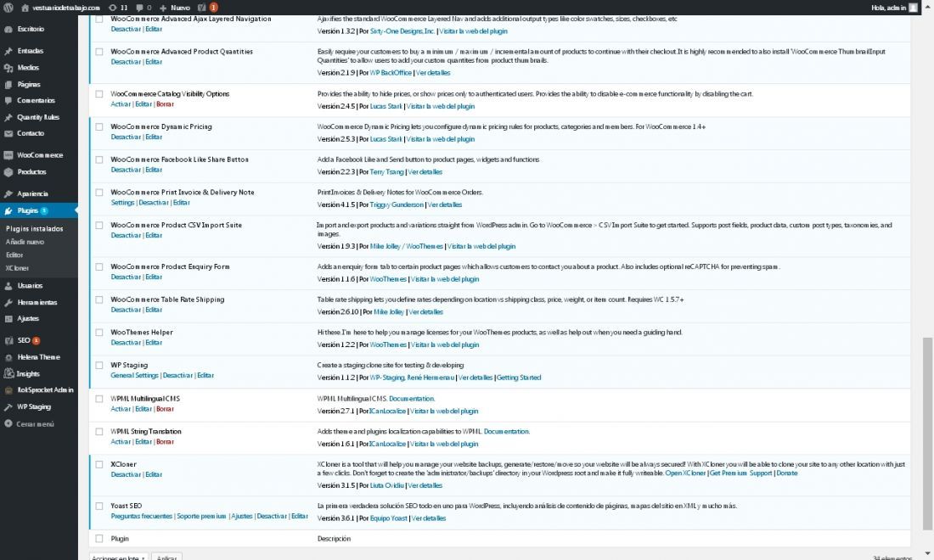This screenshot has height=560, width=934.
Task: Open the Nuevo menu in admin bar
Action: [175, 8]
